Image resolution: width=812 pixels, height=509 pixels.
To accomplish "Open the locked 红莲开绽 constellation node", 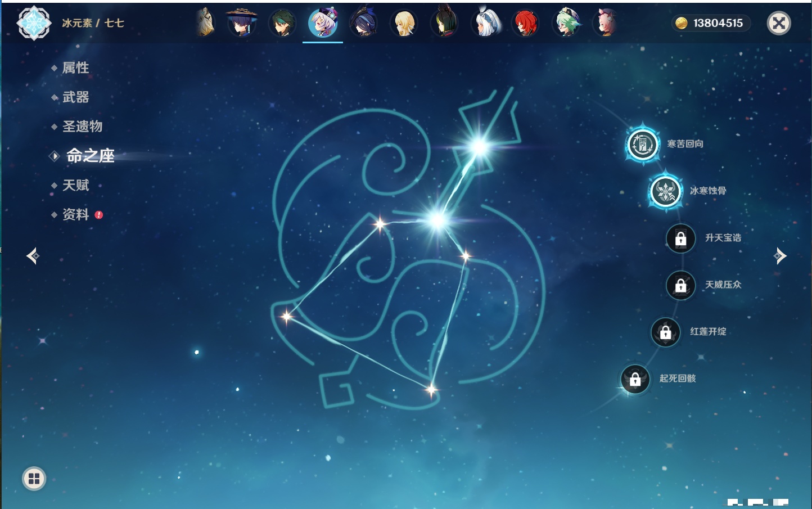I will click(x=665, y=332).
